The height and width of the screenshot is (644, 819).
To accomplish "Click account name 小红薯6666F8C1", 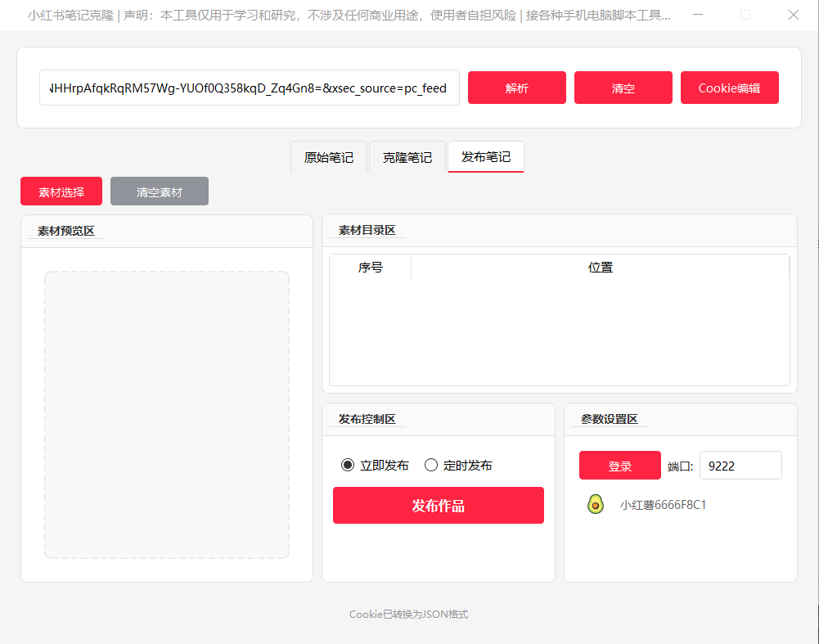I will click(662, 504).
